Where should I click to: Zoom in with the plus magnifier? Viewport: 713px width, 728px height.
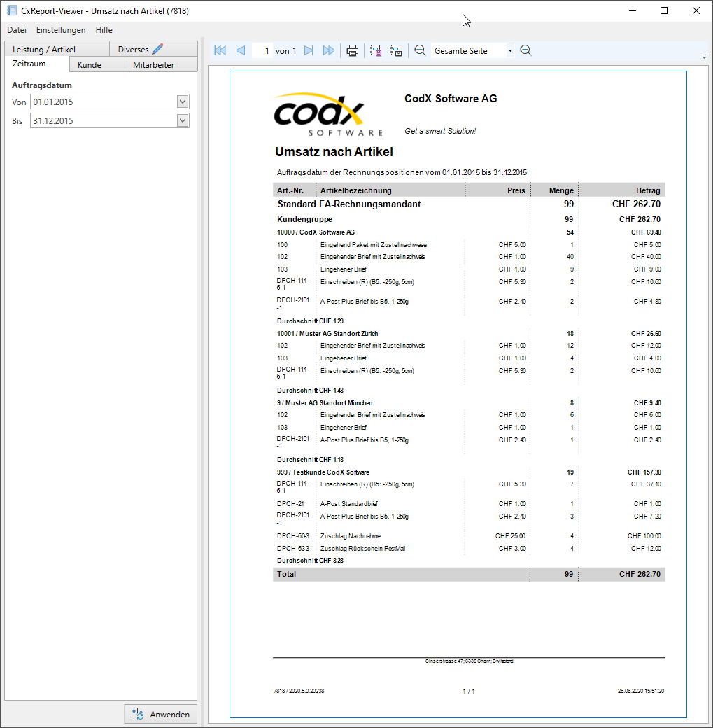[526, 50]
